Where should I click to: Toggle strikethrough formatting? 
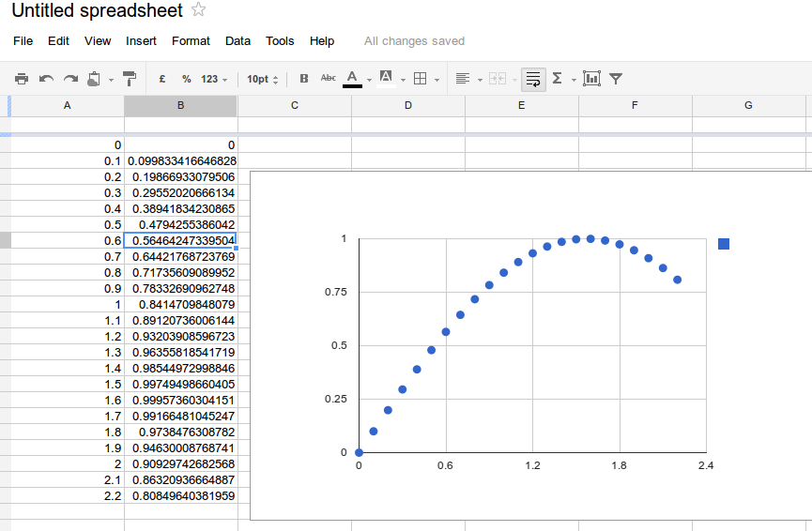[x=328, y=79]
